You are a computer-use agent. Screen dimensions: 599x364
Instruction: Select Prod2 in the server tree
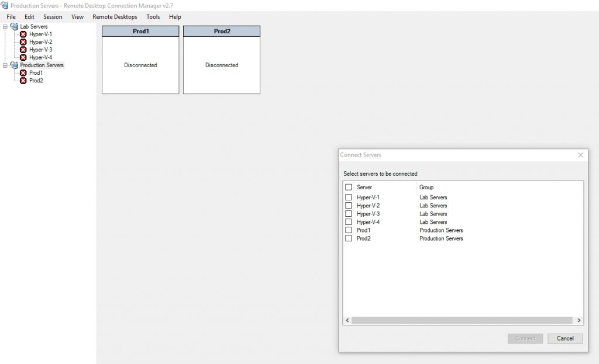click(x=36, y=81)
